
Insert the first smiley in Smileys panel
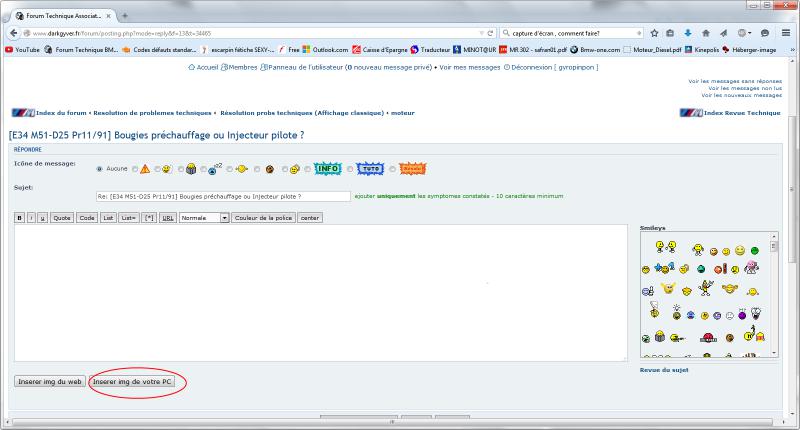(661, 249)
